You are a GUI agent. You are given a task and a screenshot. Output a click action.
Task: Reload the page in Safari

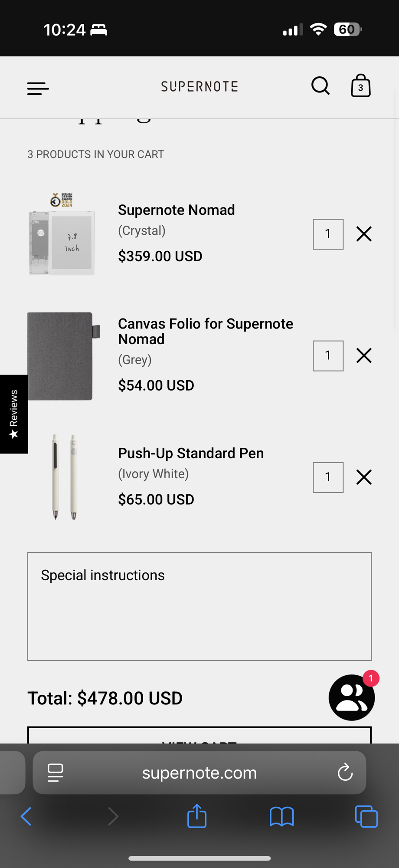point(345,773)
